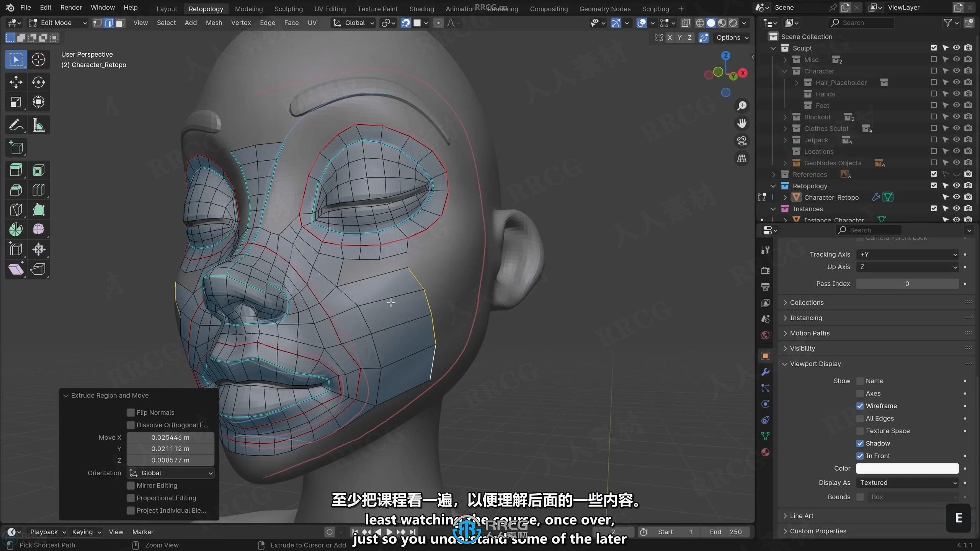This screenshot has width=980, height=551.
Task: Select the Inset Faces tool
Action: (x=38, y=170)
